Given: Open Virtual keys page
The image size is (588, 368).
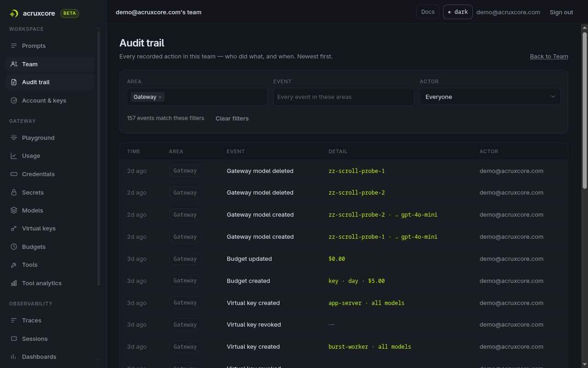Looking at the screenshot, I should 50,229.
